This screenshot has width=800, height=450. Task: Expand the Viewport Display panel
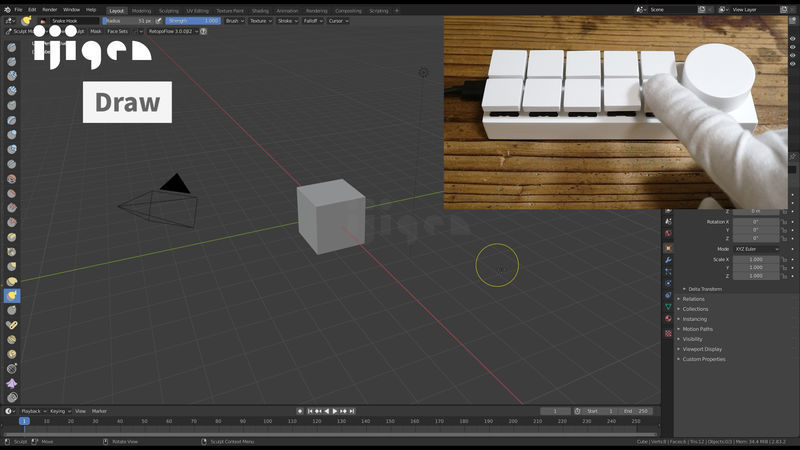pos(702,349)
